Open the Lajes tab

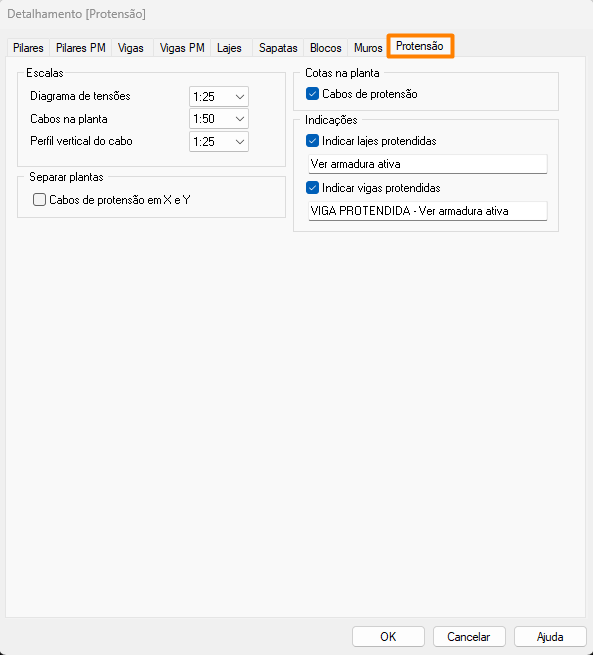pyautogui.click(x=229, y=48)
